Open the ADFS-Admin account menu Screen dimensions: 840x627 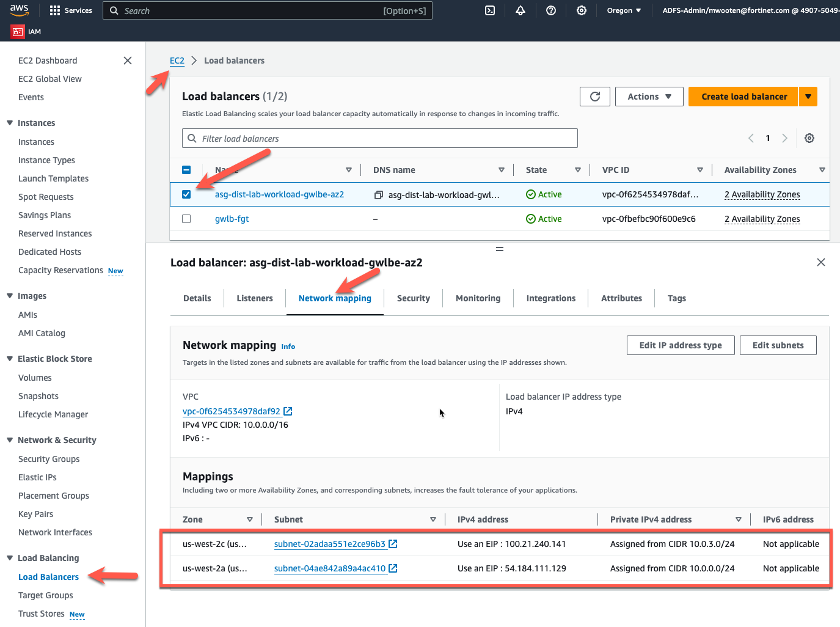click(751, 10)
